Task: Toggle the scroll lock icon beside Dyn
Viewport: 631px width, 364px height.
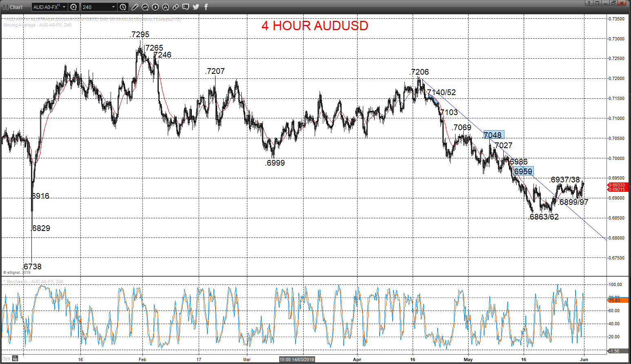Action: tap(15, 359)
